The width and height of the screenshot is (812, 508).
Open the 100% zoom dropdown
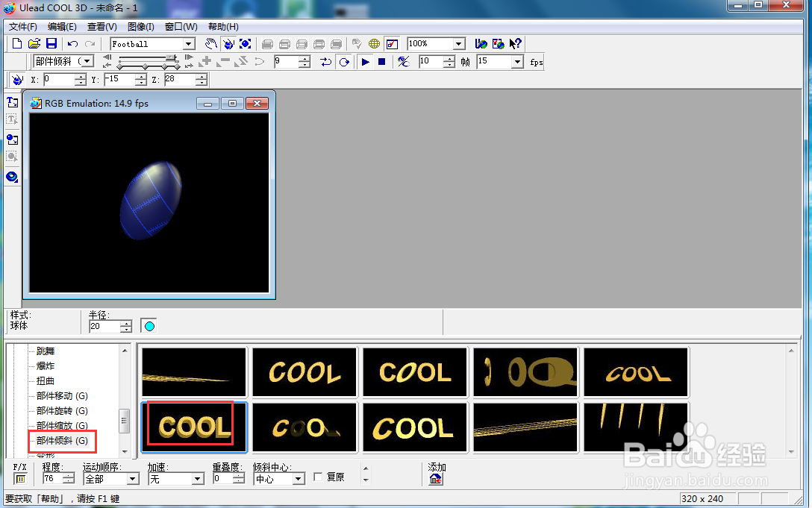pyautogui.click(x=459, y=44)
